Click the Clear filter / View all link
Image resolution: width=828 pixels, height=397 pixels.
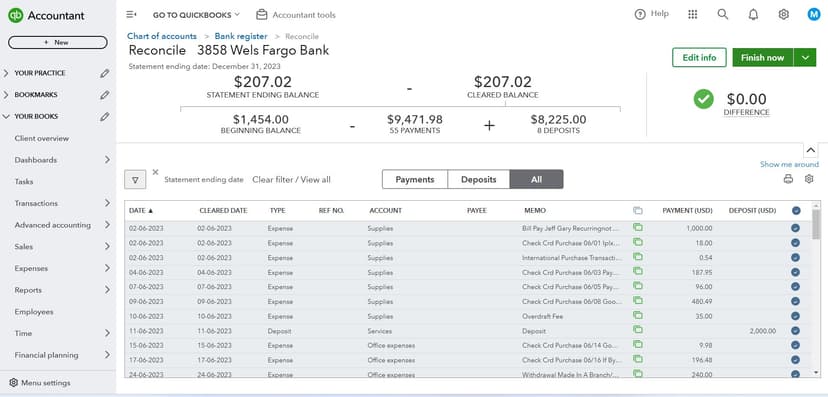click(291, 179)
